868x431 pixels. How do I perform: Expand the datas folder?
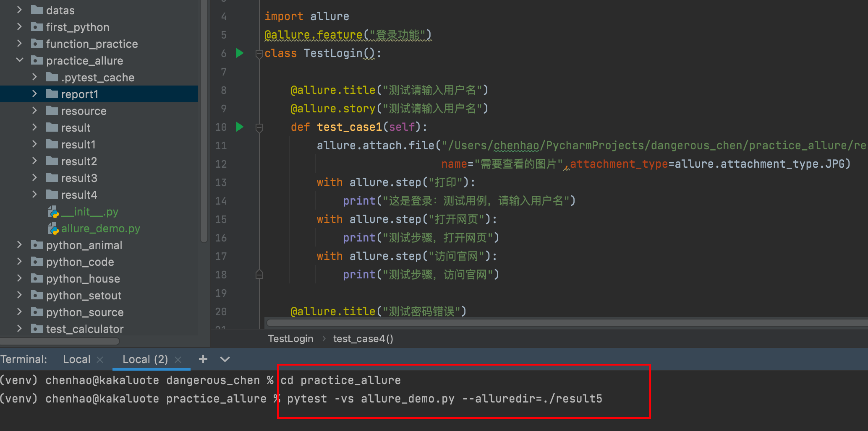pyautogui.click(x=19, y=10)
